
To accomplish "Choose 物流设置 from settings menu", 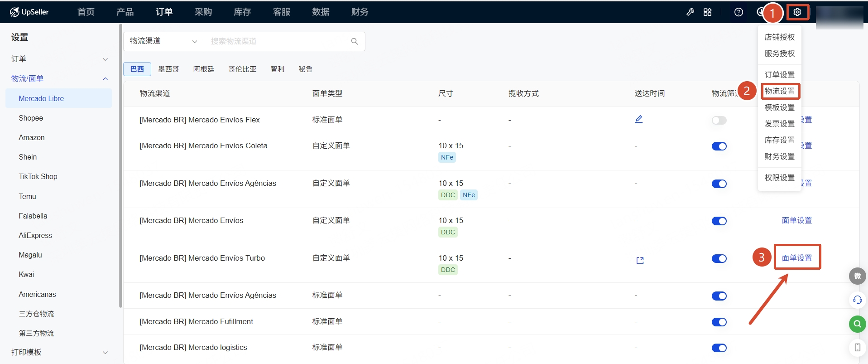I will pyautogui.click(x=780, y=91).
